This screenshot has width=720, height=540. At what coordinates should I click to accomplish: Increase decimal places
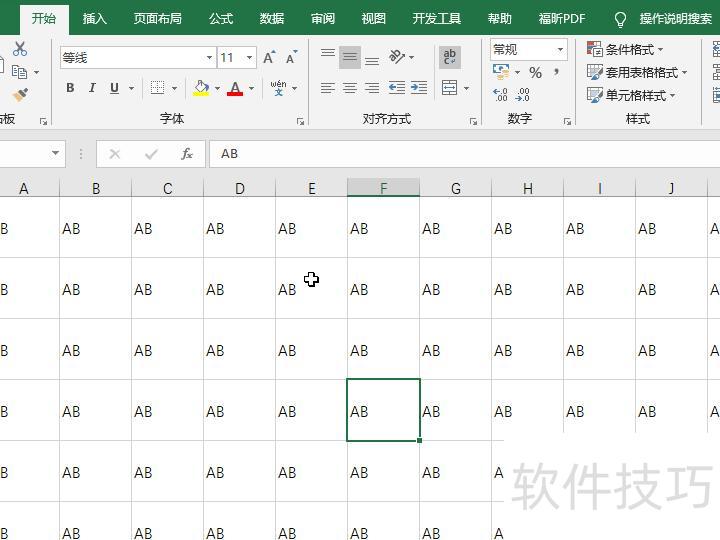pyautogui.click(x=501, y=95)
